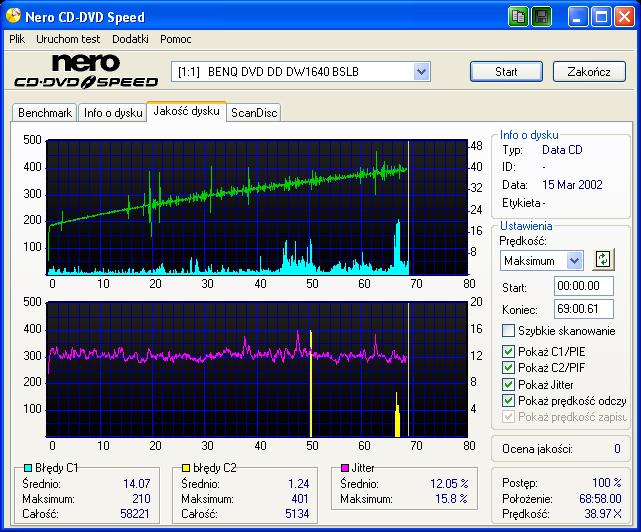Open the Prędkość Maksimum dropdown
641x532 pixels.
pyautogui.click(x=574, y=260)
